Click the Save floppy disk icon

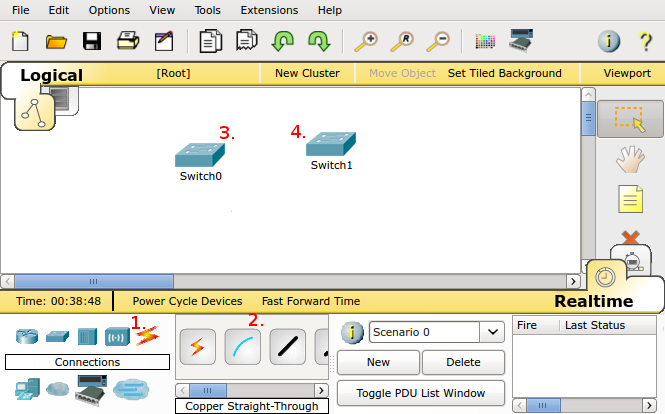(x=92, y=41)
